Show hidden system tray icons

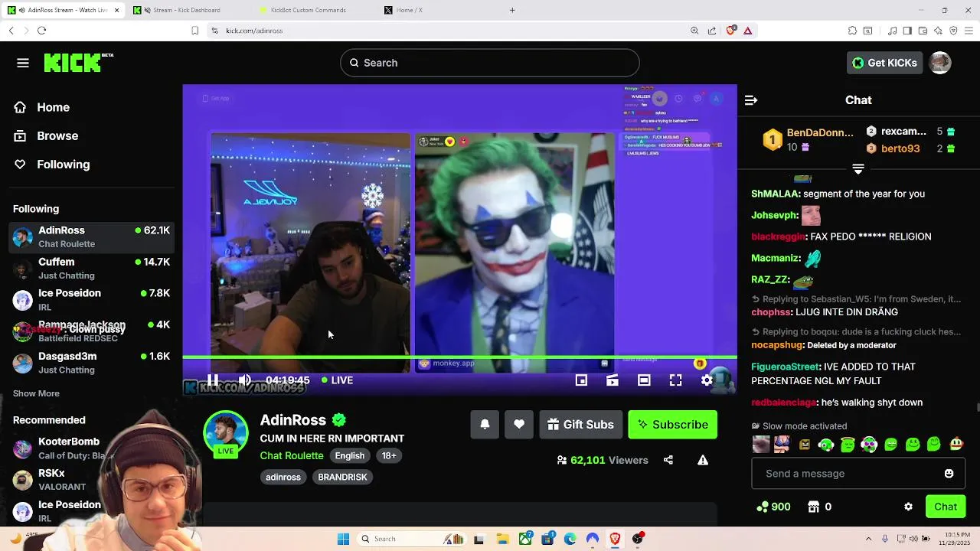tap(868, 539)
